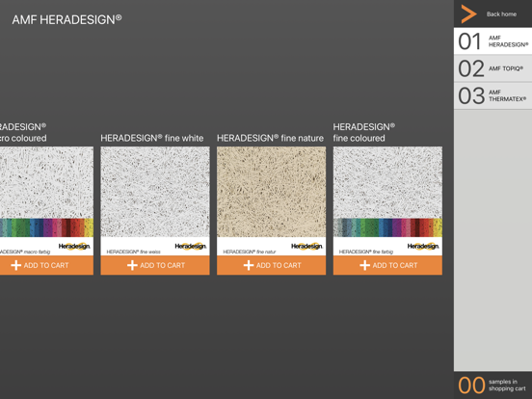This screenshot has width=532, height=399.
Task: Click the 'HERADESIGN fine farbig' caption
Action: [366, 252]
